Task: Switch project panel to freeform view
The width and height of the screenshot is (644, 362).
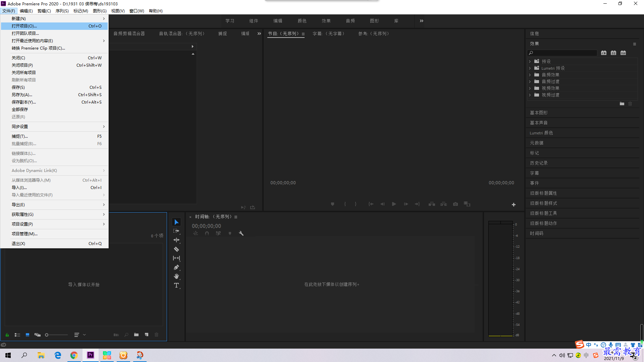Action: (38, 335)
